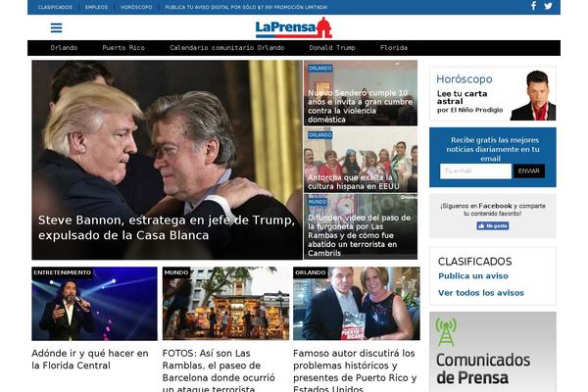Open the Horóscopo Lee tu carta astral banner
Screen dimensions: 588x392
(x=492, y=93)
